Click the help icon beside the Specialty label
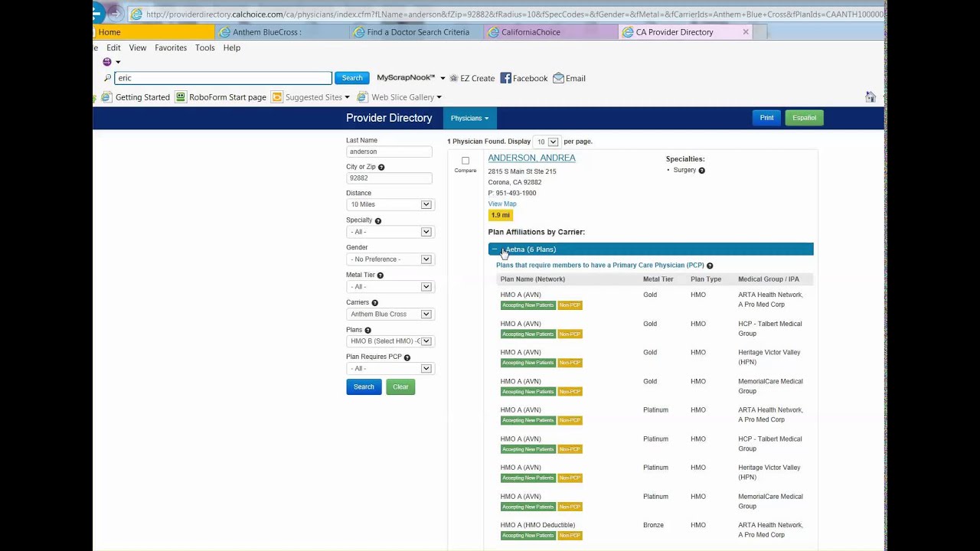This screenshot has height=551, width=980. pos(377,220)
